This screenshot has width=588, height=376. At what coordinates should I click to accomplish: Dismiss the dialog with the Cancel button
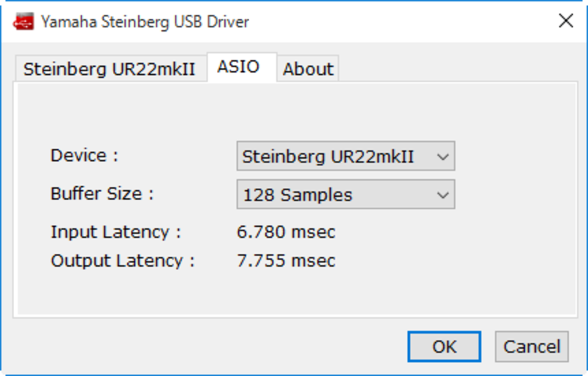point(531,347)
